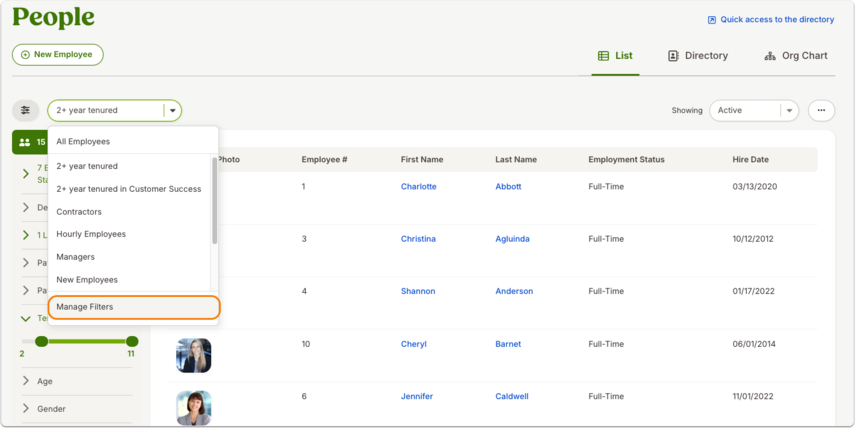Viewport: 855px width, 428px height.
Task: Click the quick access external link icon
Action: pos(712,20)
